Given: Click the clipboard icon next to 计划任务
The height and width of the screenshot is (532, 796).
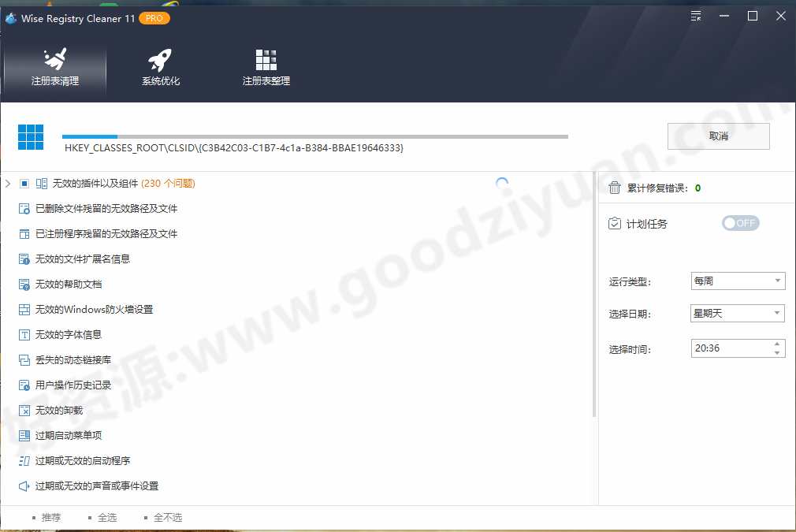Looking at the screenshot, I should tap(615, 224).
